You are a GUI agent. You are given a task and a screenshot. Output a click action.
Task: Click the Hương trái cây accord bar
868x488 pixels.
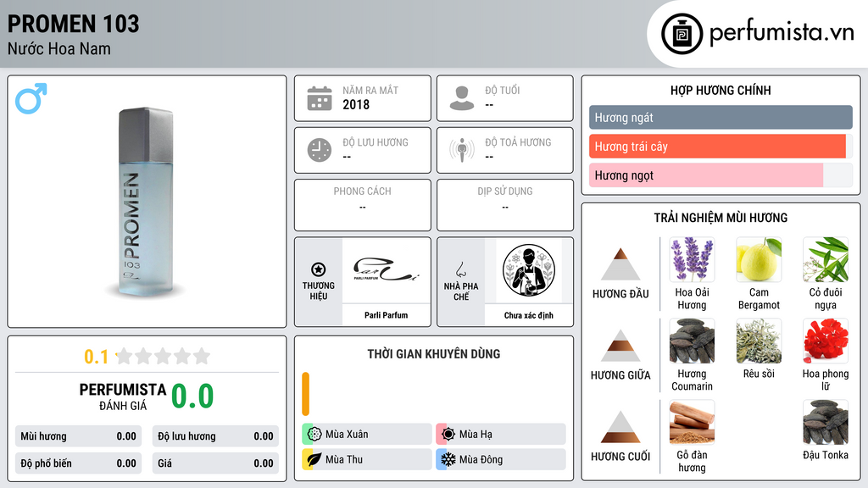721,147
